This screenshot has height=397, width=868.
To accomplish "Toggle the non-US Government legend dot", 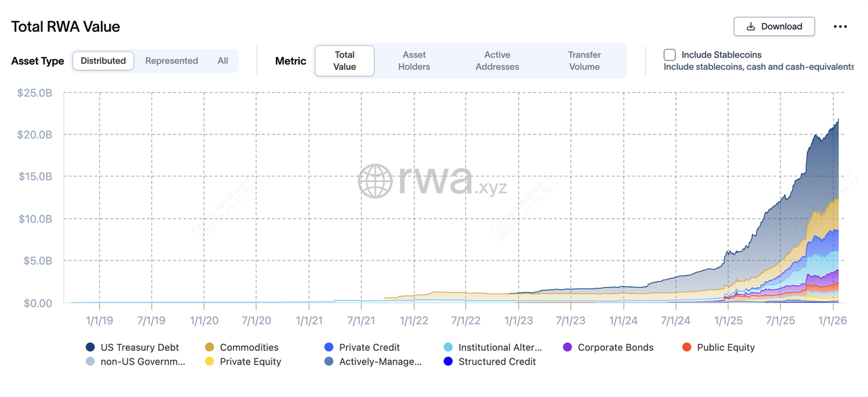I will (90, 362).
